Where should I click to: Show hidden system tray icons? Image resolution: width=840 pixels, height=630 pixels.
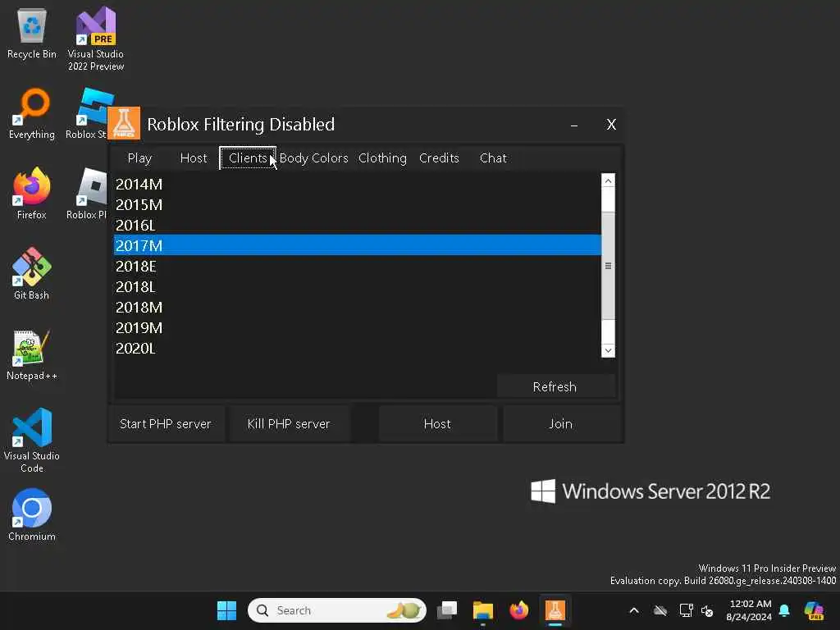634,610
